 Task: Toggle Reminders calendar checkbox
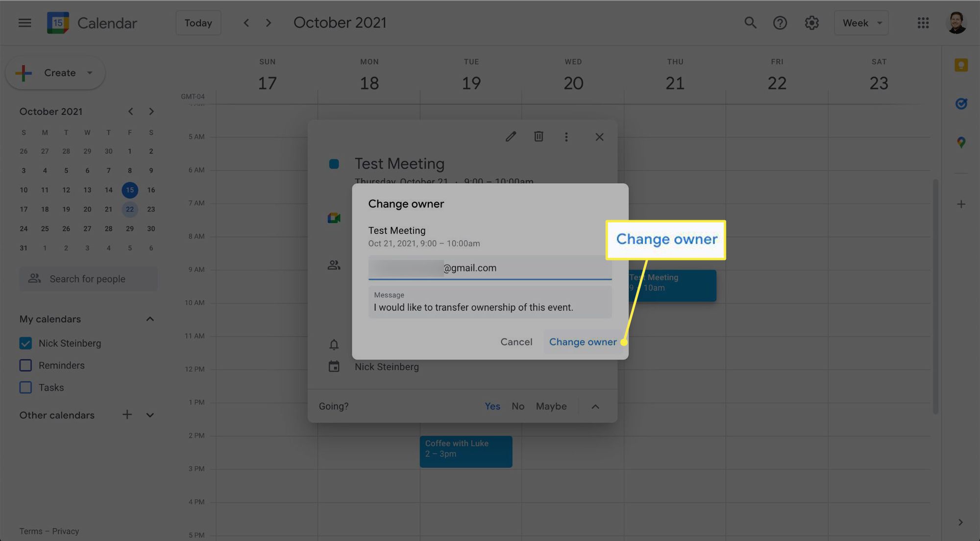[25, 366]
